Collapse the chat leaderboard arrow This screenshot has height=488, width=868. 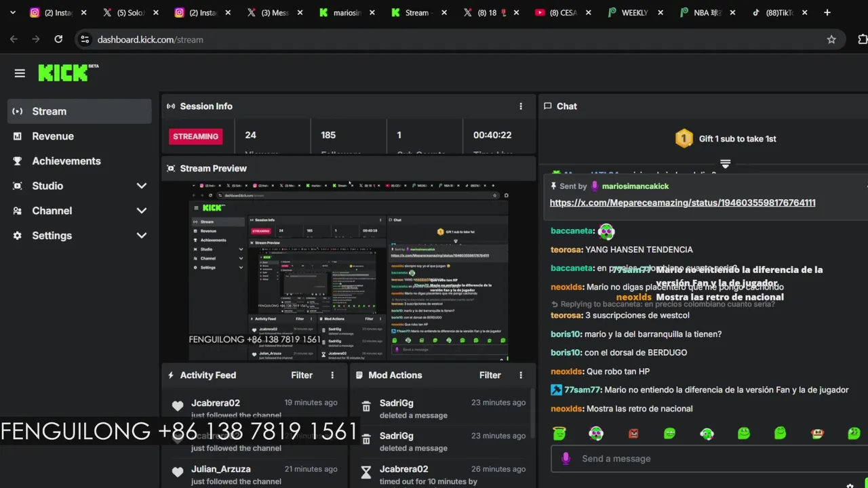coord(725,164)
